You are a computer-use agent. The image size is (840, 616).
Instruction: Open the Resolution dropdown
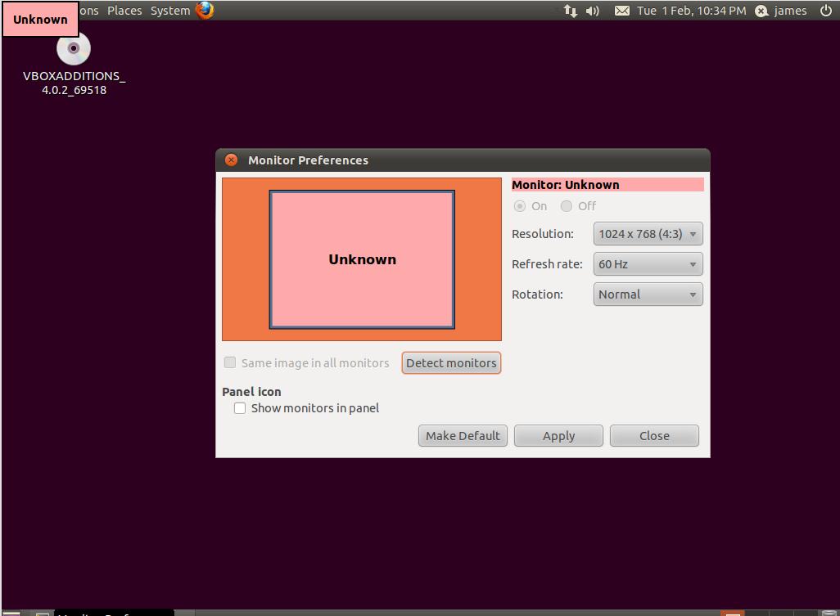pos(648,234)
